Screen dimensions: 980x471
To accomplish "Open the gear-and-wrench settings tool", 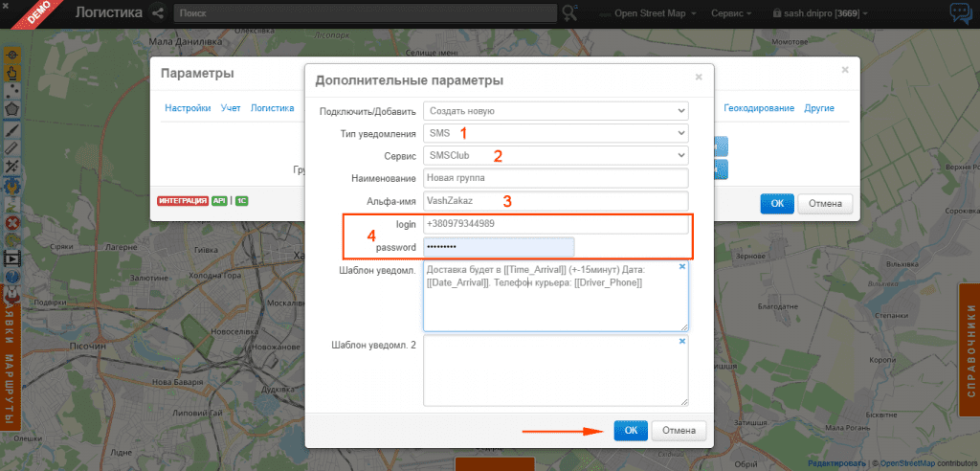I will pos(11,185).
